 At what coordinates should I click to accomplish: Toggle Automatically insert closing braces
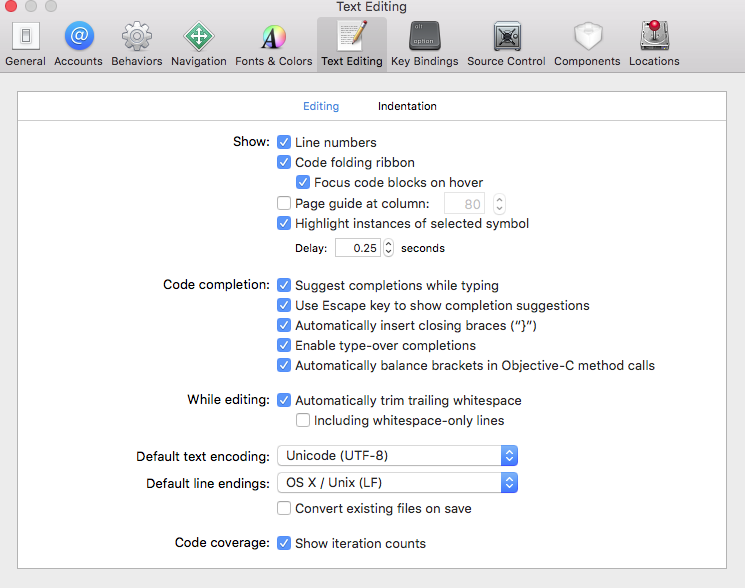pyautogui.click(x=284, y=325)
